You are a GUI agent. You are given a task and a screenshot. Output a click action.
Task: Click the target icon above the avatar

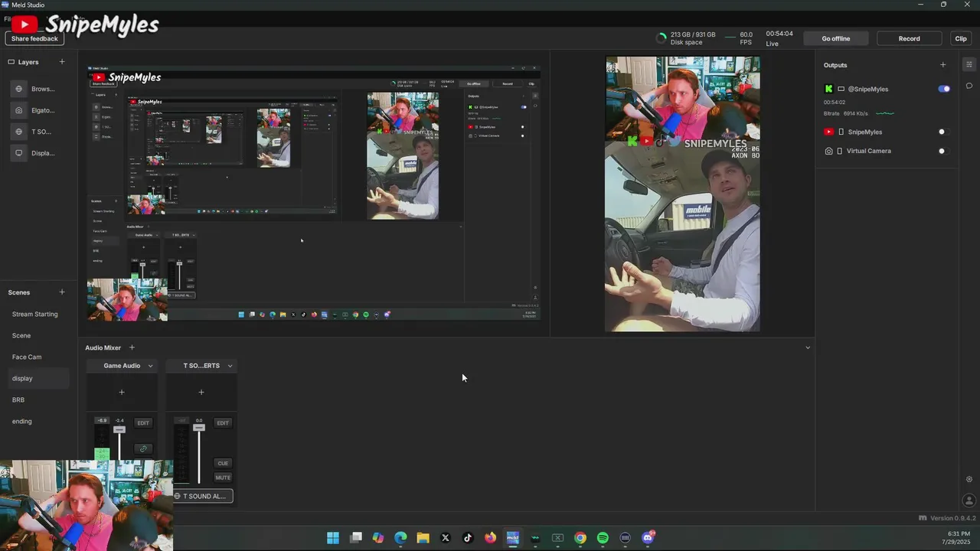coord(969,479)
